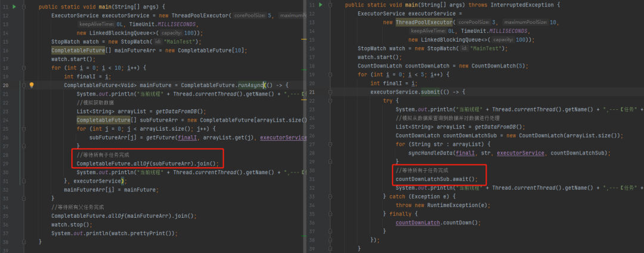Screen dimensions: 644x253
Task: Click 'CompletableFuture.allOf(mainFutureArr).join();' on left line 35
Action: (x=124, y=215)
